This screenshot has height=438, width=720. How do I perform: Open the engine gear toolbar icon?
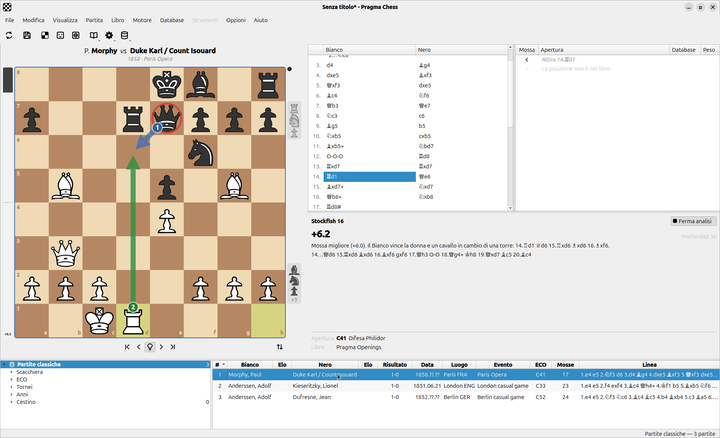click(109, 35)
